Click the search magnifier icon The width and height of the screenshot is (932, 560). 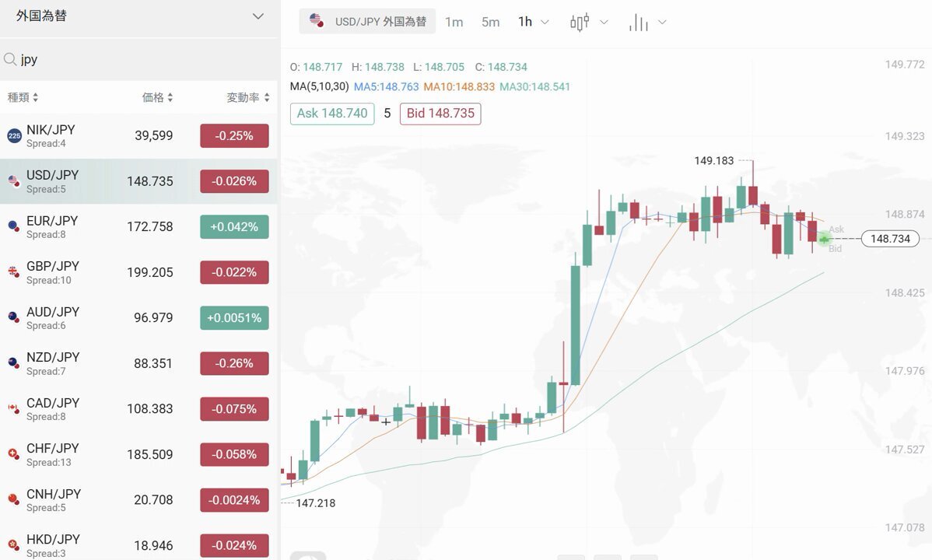[x=10, y=59]
